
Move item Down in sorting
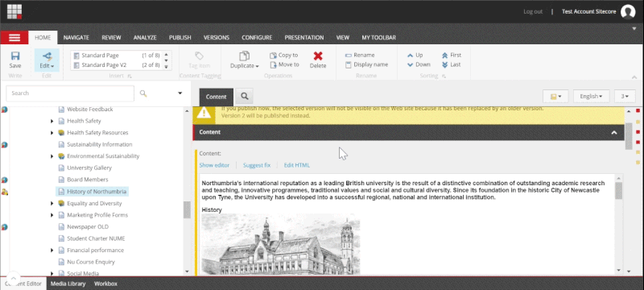tap(419, 64)
